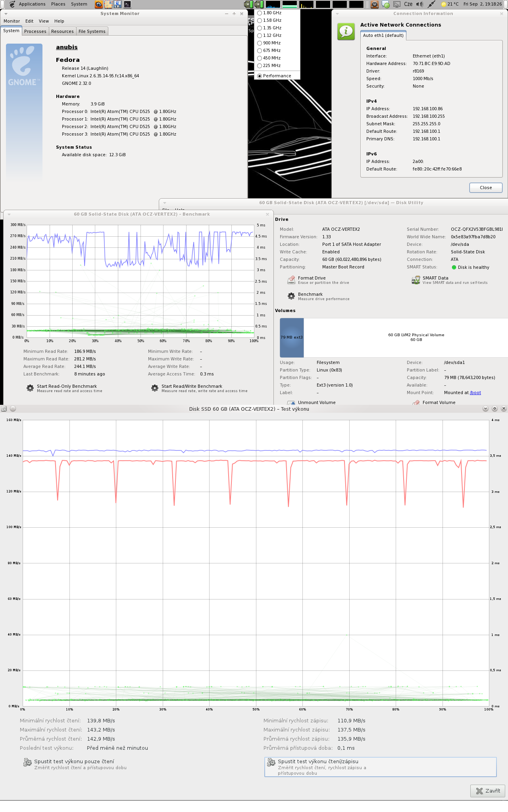Open SMART Data self-tests icon
Screen dimensions: 508x812
416,280
